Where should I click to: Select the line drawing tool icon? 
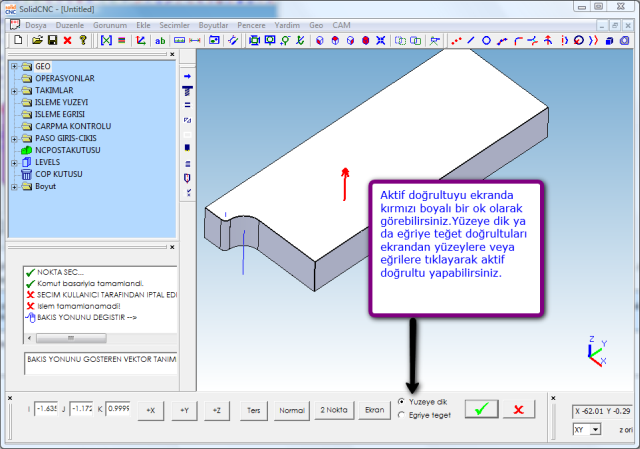[x=471, y=41]
